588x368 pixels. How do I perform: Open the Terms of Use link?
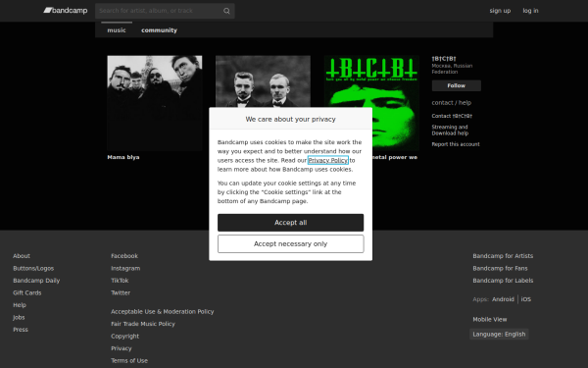(x=129, y=361)
